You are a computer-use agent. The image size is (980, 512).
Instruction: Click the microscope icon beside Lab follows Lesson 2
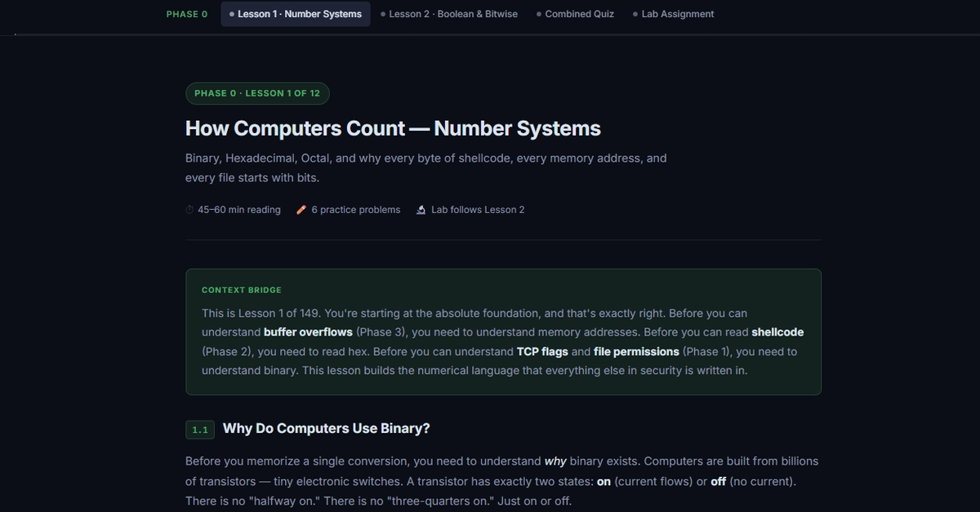pyautogui.click(x=421, y=210)
